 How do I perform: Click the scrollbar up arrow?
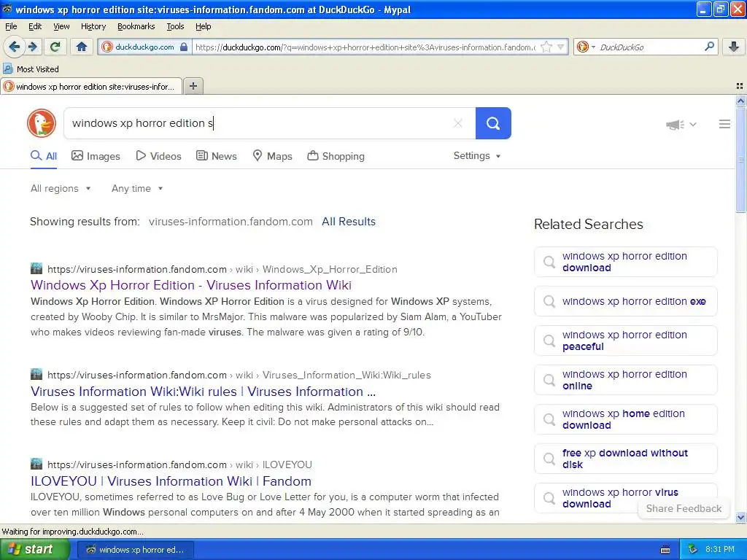point(740,101)
